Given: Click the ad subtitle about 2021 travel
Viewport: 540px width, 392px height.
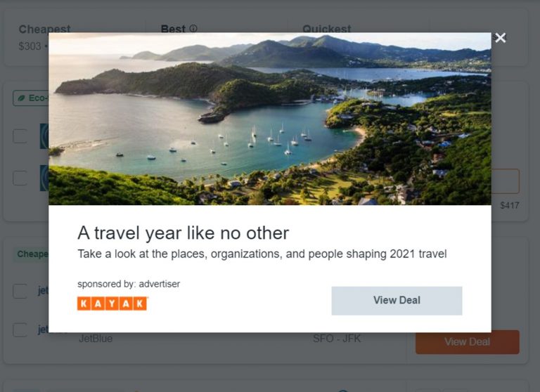Looking at the screenshot, I should [262, 254].
